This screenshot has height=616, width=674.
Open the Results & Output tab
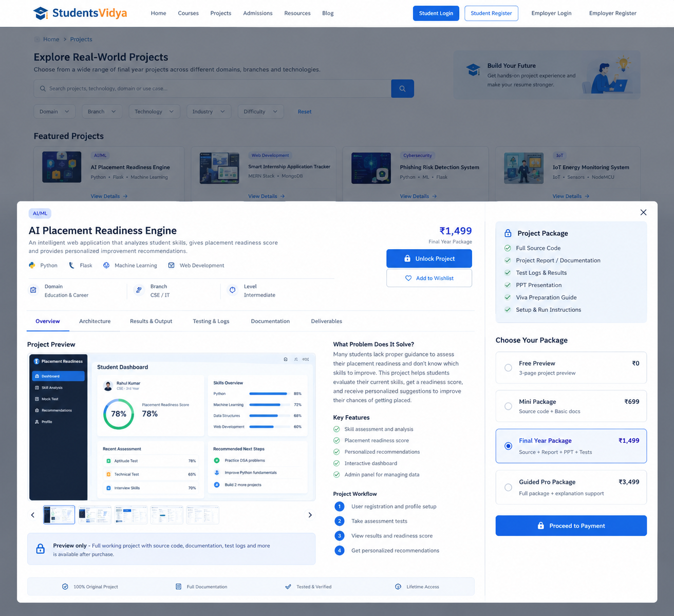[x=151, y=321]
